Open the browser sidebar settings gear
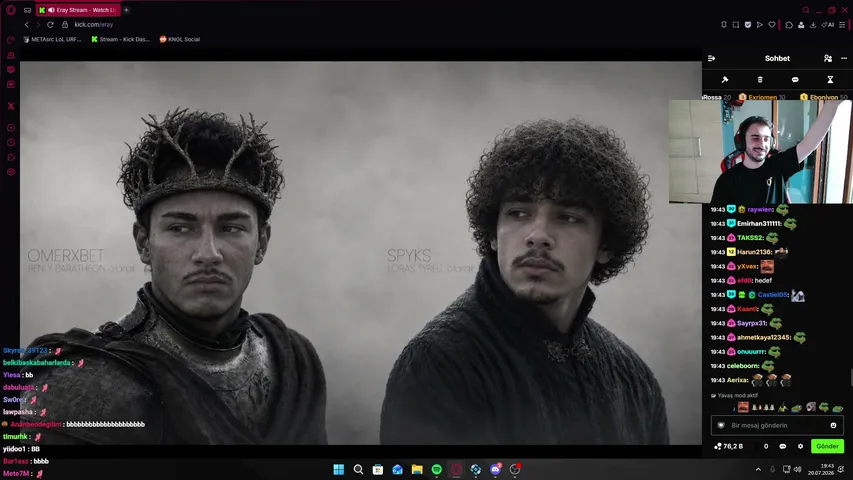 tap(10, 172)
